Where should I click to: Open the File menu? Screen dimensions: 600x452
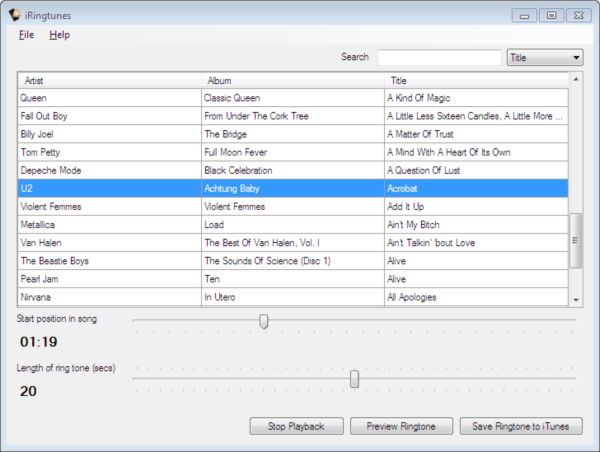[26, 35]
